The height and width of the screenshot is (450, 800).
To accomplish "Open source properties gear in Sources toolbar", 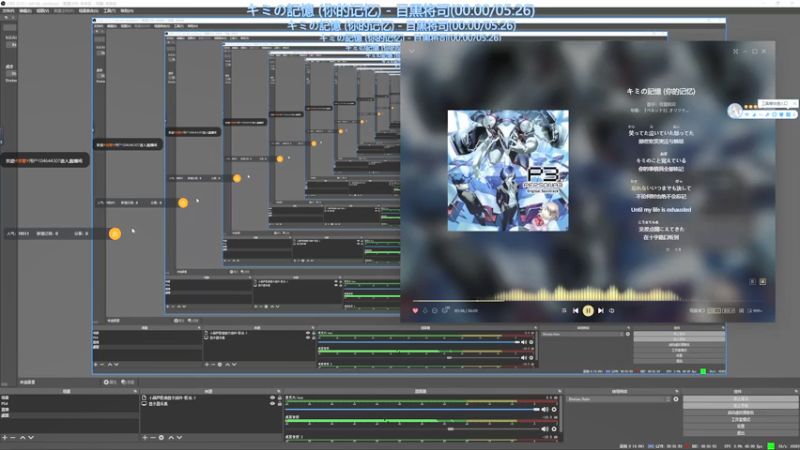I will coord(161,438).
